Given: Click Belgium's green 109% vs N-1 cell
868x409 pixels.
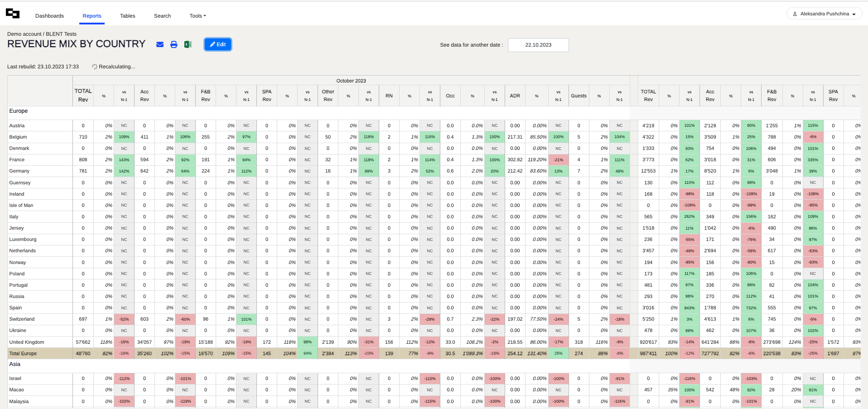Looking at the screenshot, I should pyautogui.click(x=124, y=137).
